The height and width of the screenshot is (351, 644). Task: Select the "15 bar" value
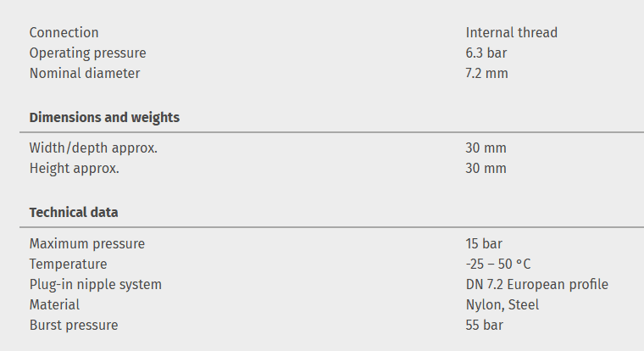[x=484, y=243]
